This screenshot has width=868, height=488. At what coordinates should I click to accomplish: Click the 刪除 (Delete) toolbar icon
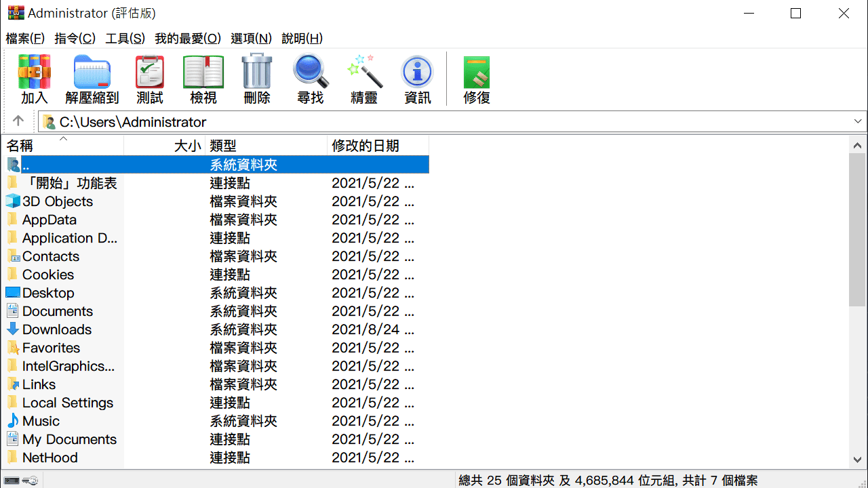click(256, 78)
